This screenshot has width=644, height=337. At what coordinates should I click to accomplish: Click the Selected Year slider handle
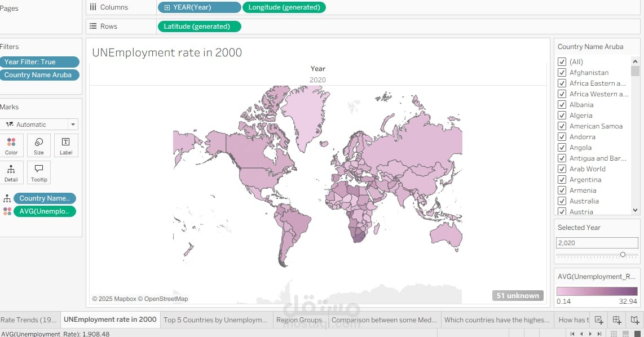tap(623, 255)
